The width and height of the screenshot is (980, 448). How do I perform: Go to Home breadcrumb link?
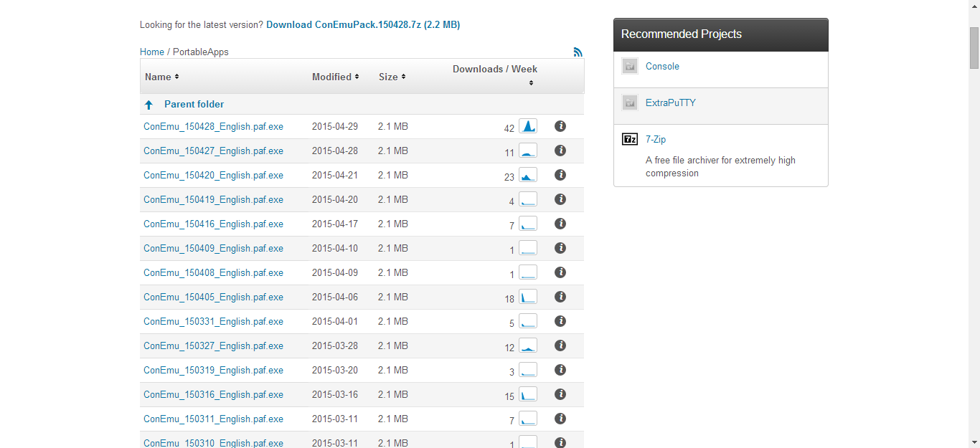pos(152,52)
